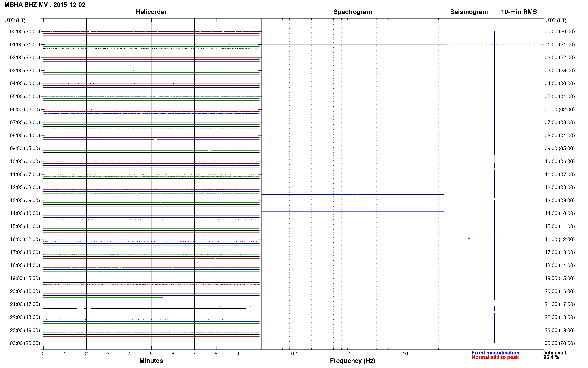
Task: Click the '95.4 %' data availability value
Action: pos(551,357)
